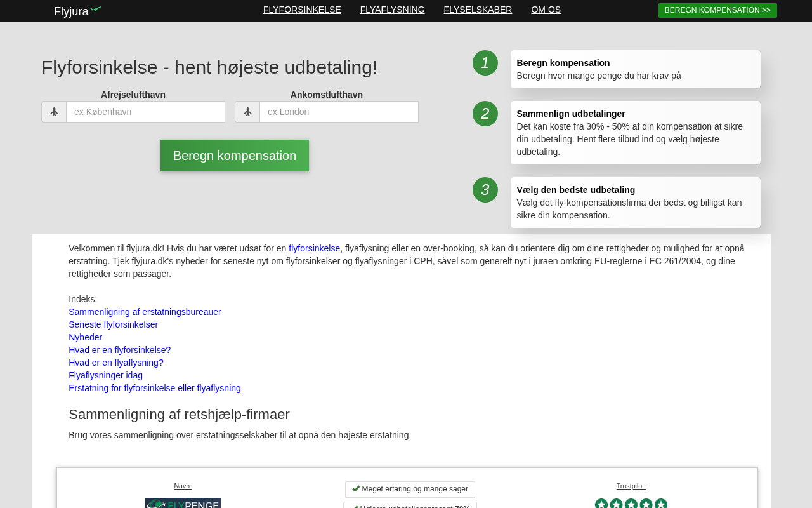The height and width of the screenshot is (508, 812).
Task: Click the Ankomstlufthavn label above the field
Action: coord(327,95)
